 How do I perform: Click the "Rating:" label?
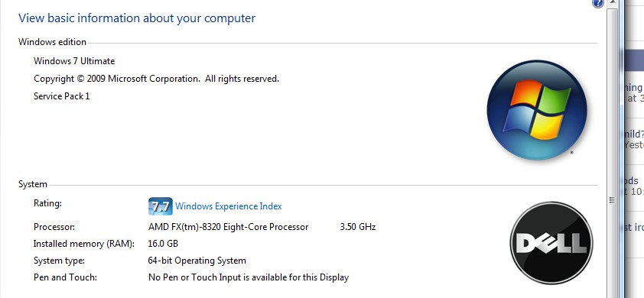47,203
